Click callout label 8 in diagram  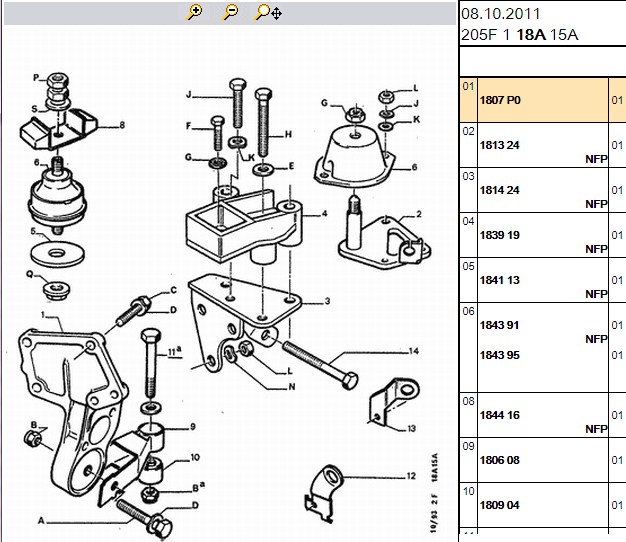[x=122, y=125]
